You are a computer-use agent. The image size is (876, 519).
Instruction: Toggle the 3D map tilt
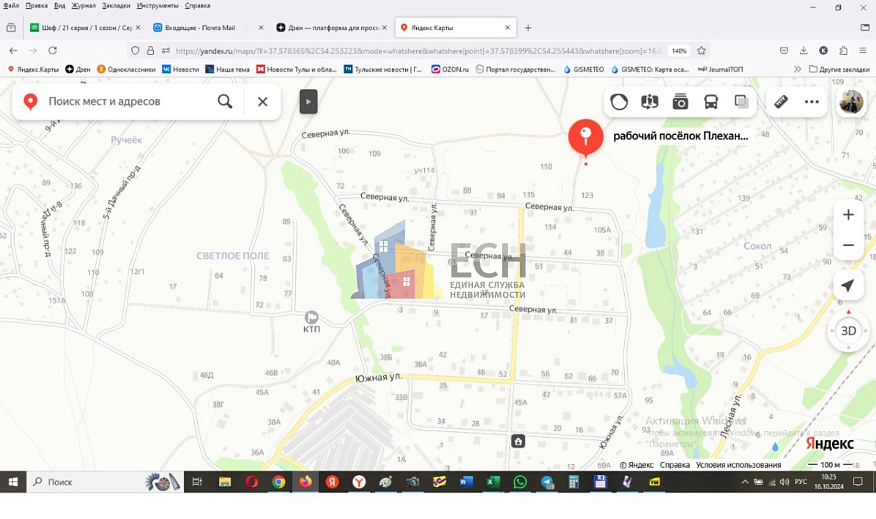click(849, 331)
